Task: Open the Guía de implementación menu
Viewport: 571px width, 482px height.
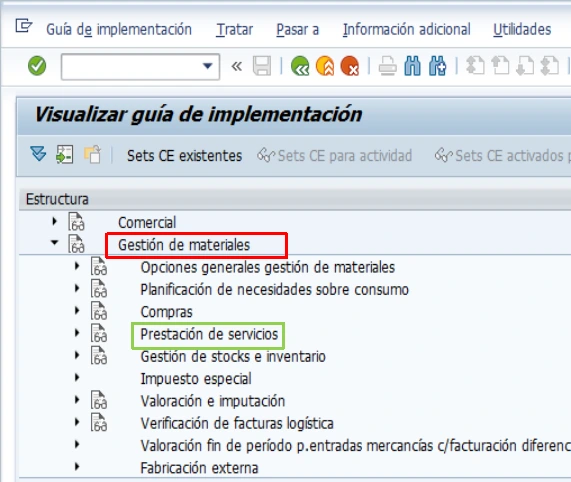Action: pyautogui.click(x=119, y=29)
